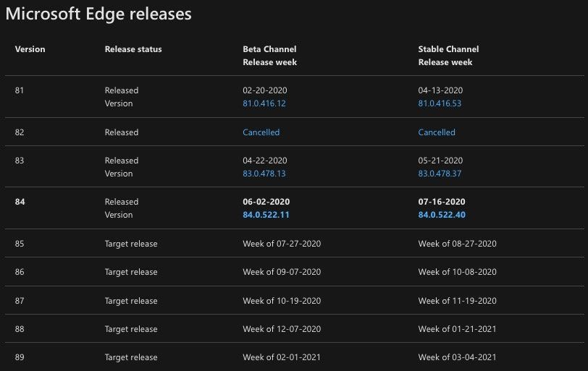Select version number 88 cell
Screen dimensions: 588x371
[x=20, y=329]
